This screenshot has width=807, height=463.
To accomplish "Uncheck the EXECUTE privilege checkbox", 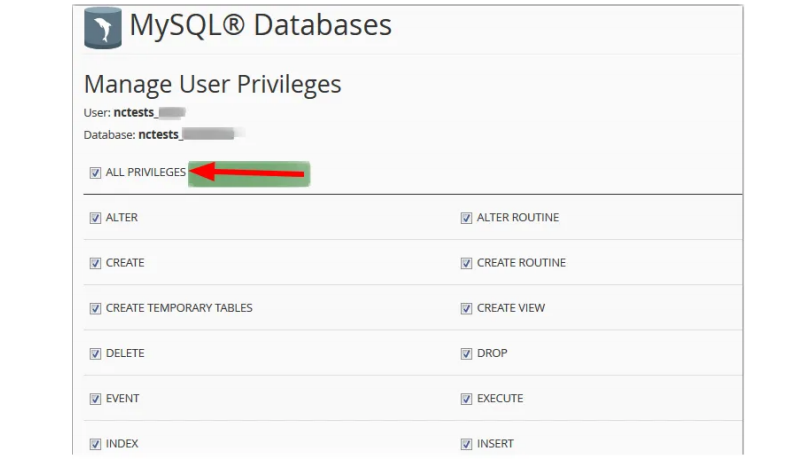I will (x=466, y=399).
